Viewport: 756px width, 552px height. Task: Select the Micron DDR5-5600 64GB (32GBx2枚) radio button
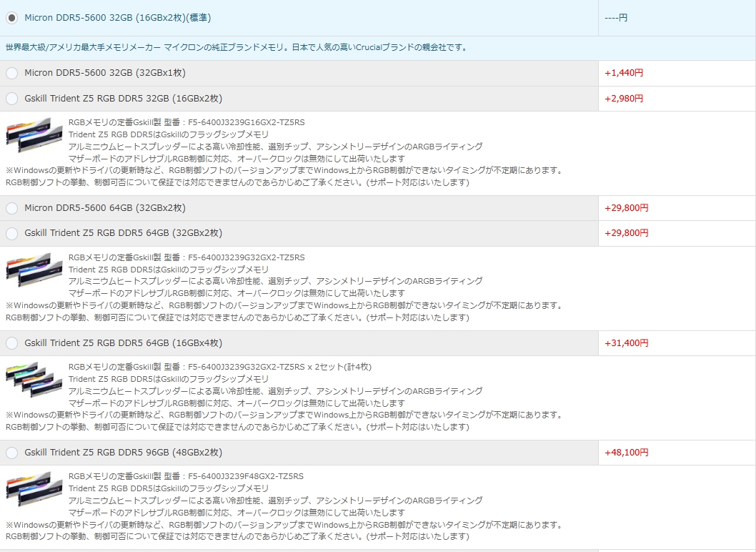[x=11, y=208]
